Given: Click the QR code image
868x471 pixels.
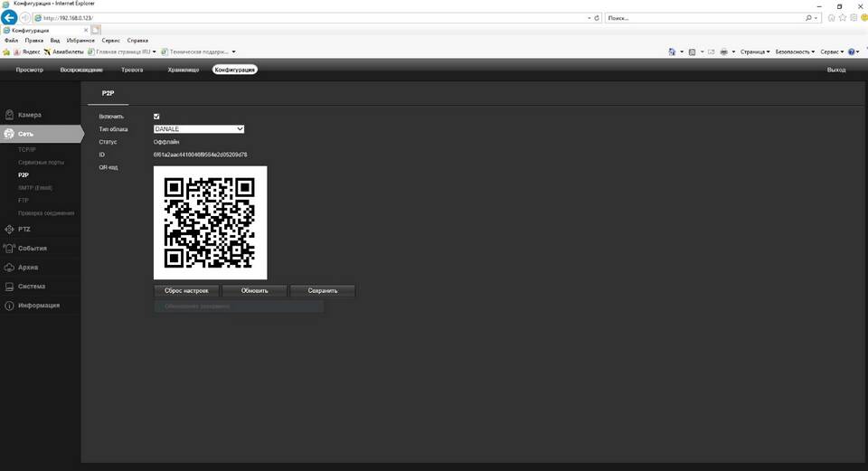Looking at the screenshot, I should [211, 222].
